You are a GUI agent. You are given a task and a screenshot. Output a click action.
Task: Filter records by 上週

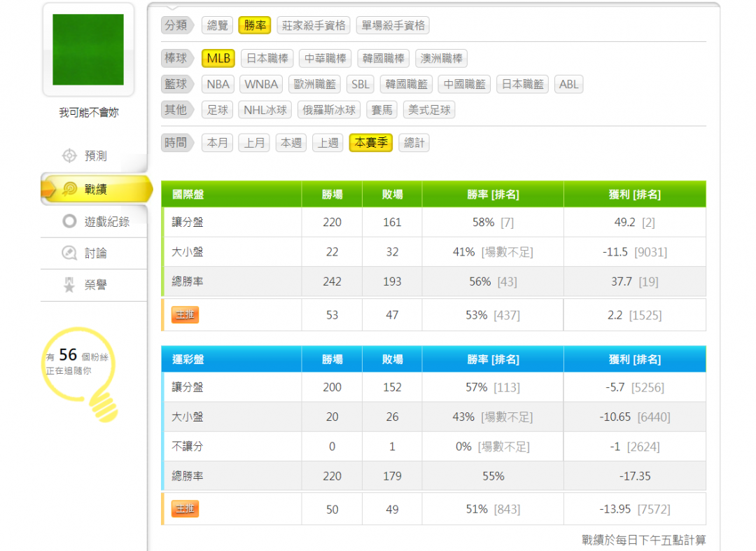[328, 143]
